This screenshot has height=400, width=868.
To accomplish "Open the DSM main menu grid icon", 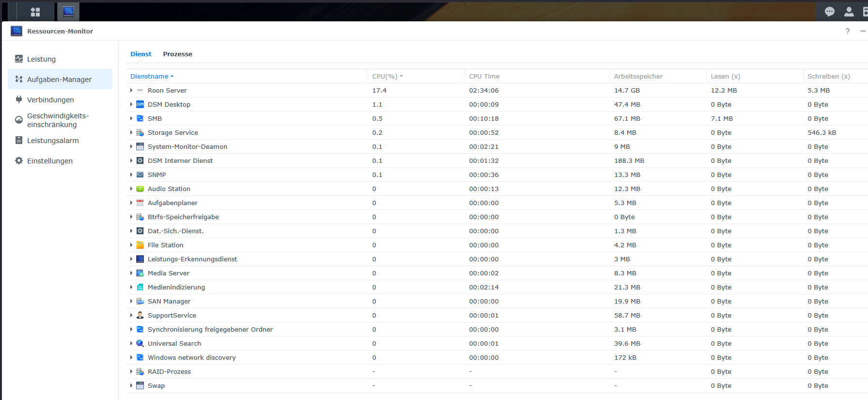I will coord(35,12).
